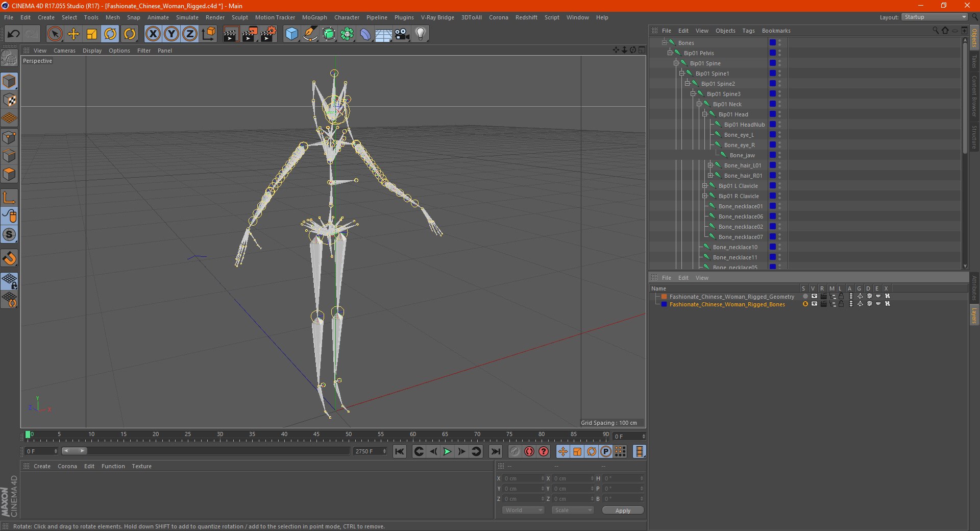Open the deformer objects icon

coord(365,34)
